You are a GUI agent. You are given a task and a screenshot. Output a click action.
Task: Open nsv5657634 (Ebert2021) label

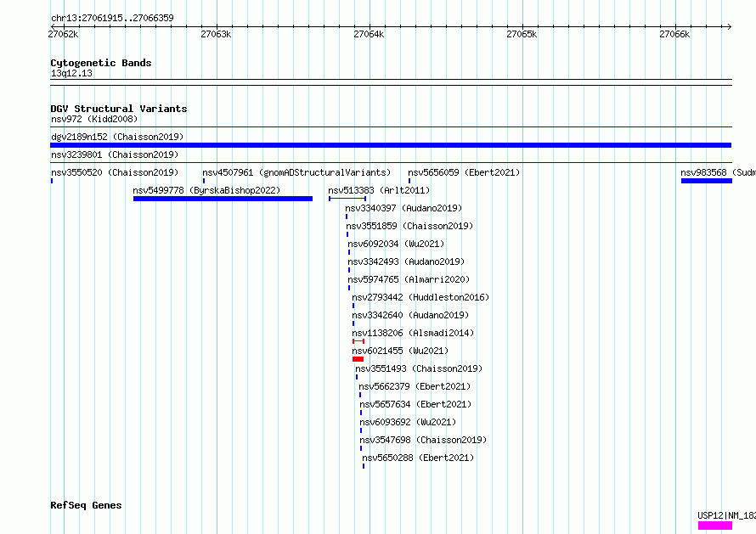tap(415, 404)
